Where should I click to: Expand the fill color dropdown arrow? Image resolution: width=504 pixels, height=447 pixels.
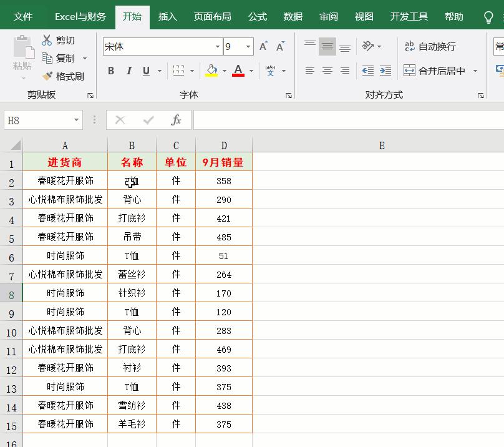tap(225, 71)
